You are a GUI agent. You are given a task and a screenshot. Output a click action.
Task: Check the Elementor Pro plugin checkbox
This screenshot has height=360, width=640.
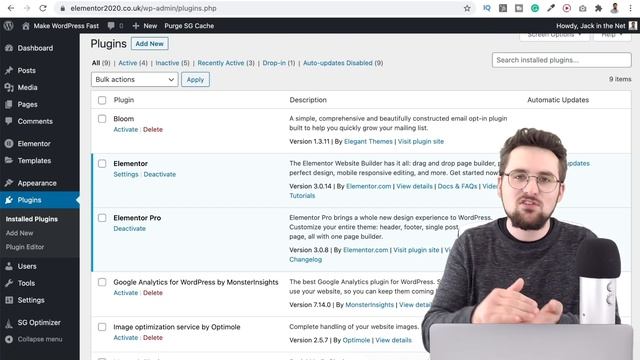point(102,218)
